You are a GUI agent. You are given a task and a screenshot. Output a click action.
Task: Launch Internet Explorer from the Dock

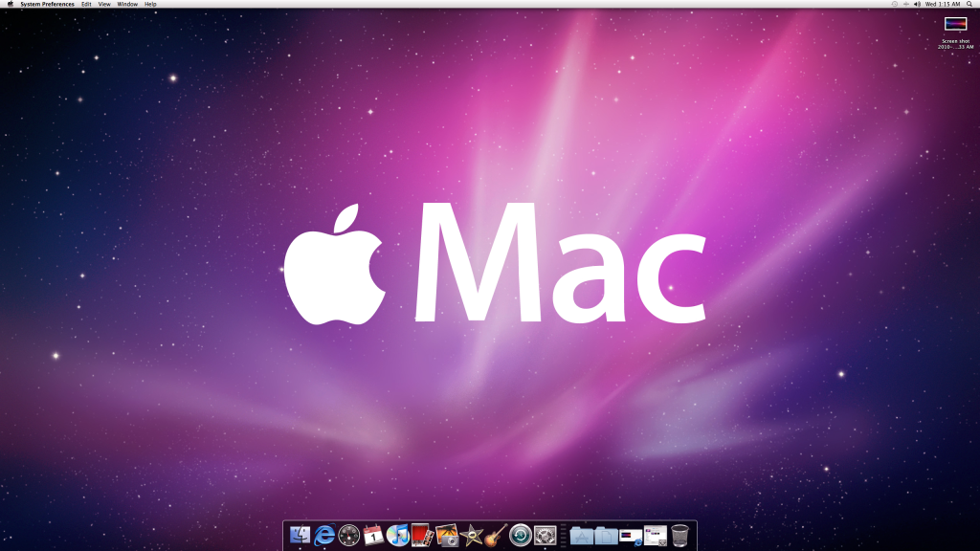coord(324,535)
